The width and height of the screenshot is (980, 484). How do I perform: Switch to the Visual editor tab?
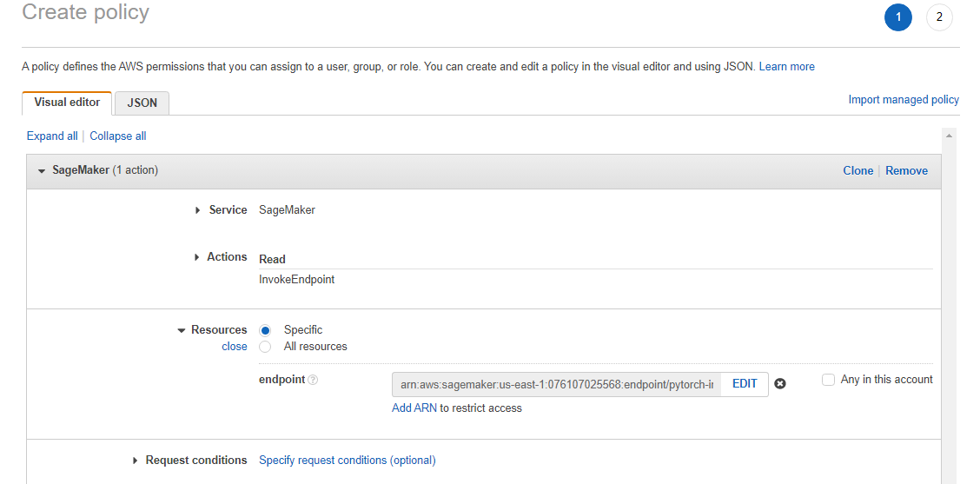[67, 103]
